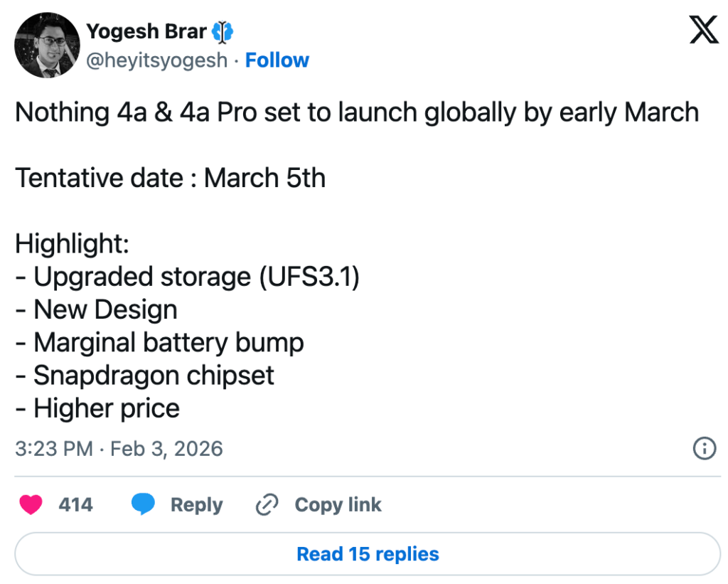
Task: Click the chain link copy icon
Action: pyautogui.click(x=267, y=505)
